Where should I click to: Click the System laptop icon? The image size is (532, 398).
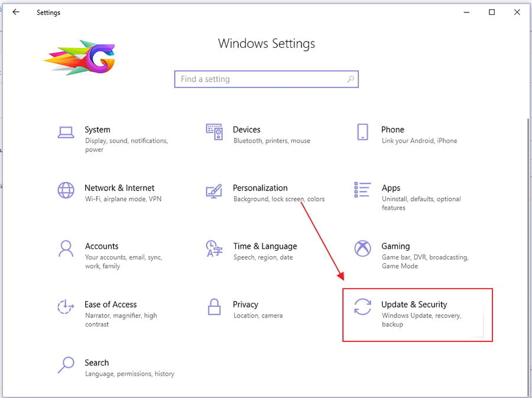click(x=66, y=132)
